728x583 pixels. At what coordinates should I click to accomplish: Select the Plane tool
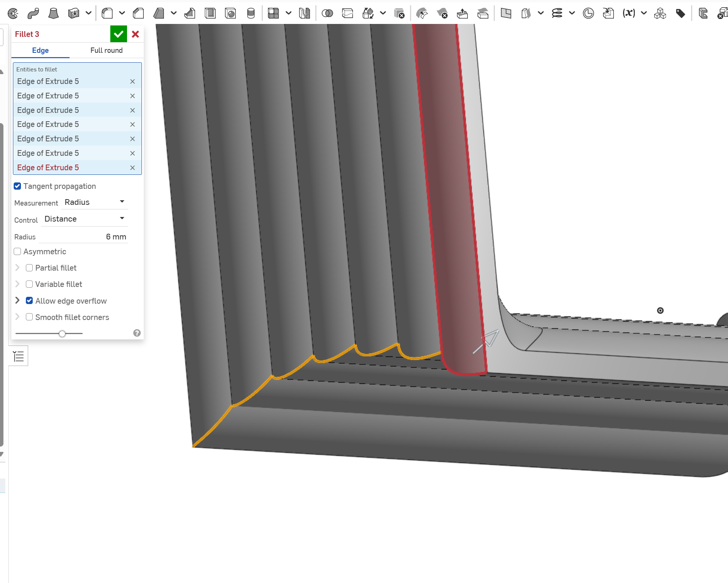pos(506,14)
